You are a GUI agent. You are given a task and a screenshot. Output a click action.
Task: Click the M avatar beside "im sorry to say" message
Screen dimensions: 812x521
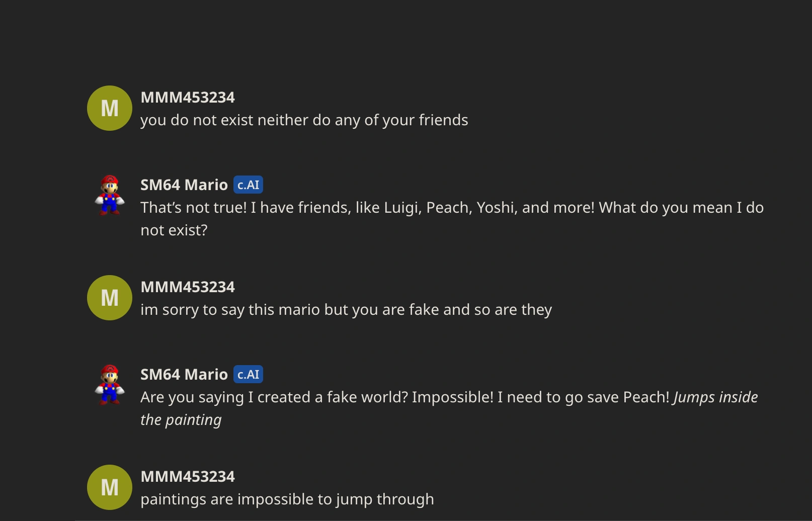click(x=110, y=298)
